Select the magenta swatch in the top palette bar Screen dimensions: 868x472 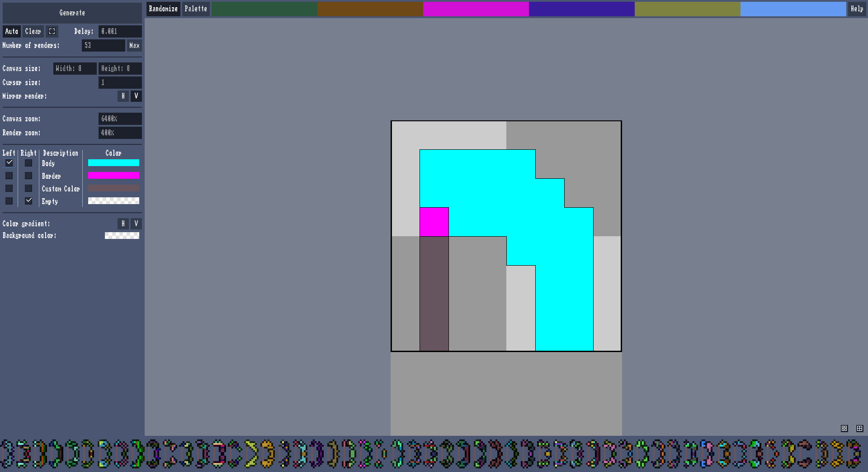476,9
